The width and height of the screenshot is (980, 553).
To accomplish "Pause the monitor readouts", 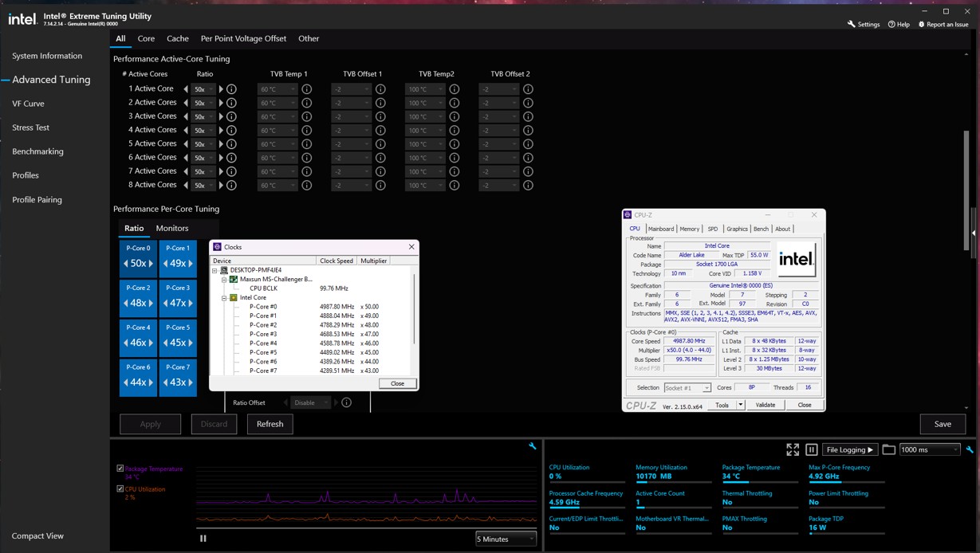I will (812, 449).
